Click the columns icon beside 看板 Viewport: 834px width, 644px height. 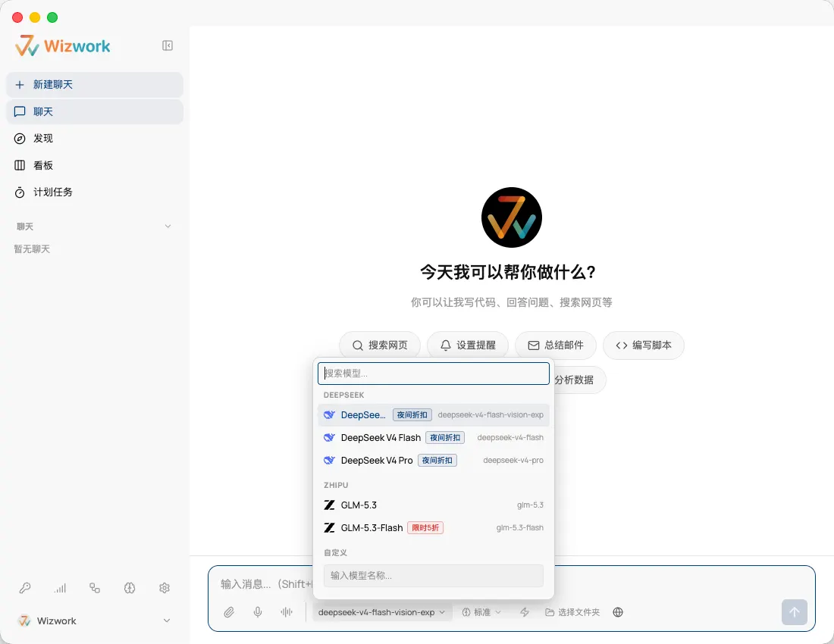click(x=20, y=165)
